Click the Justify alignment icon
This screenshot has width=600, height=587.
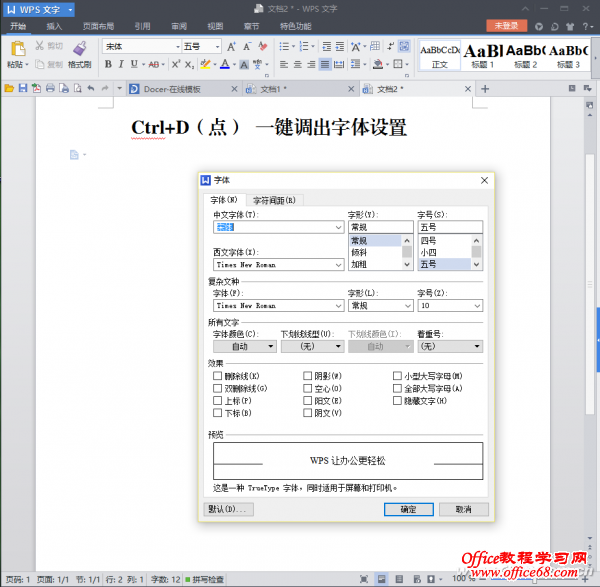pos(324,64)
